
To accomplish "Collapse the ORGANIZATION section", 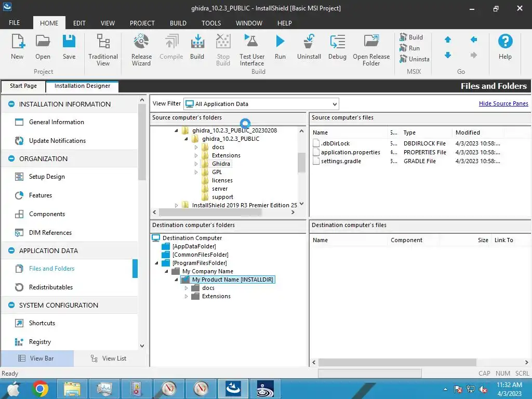I will (11, 159).
